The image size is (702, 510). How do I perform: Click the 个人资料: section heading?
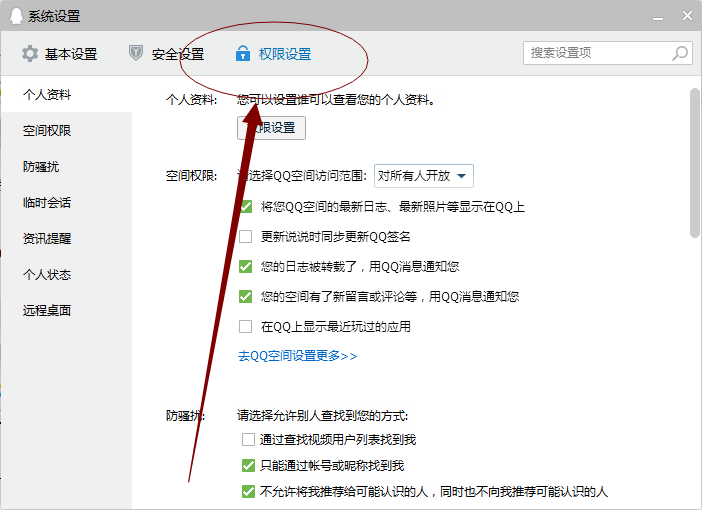coord(192,99)
